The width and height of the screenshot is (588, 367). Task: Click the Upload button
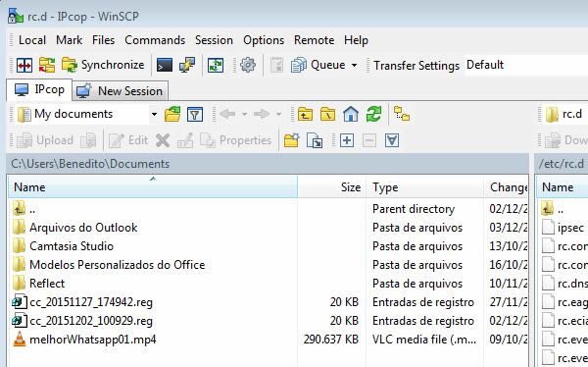(45, 140)
